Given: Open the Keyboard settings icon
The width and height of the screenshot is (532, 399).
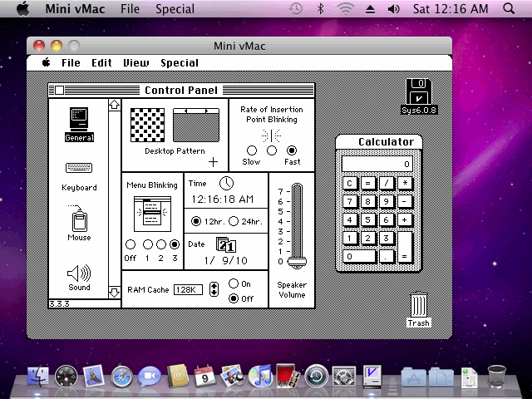Looking at the screenshot, I should pyautogui.click(x=79, y=169).
